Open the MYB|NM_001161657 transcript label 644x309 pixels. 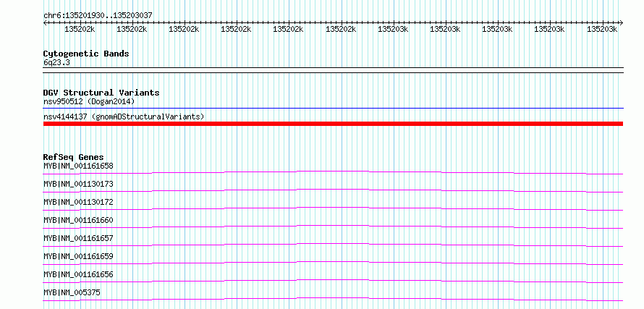(78, 238)
